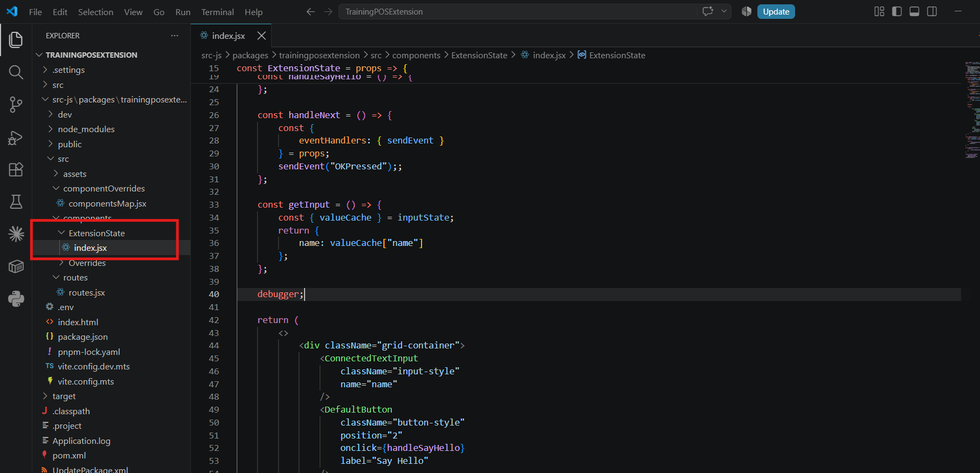Image resolution: width=980 pixels, height=473 pixels.
Task: Collapse the TRAININGPOSEXTENSION root folder
Action: click(111, 55)
